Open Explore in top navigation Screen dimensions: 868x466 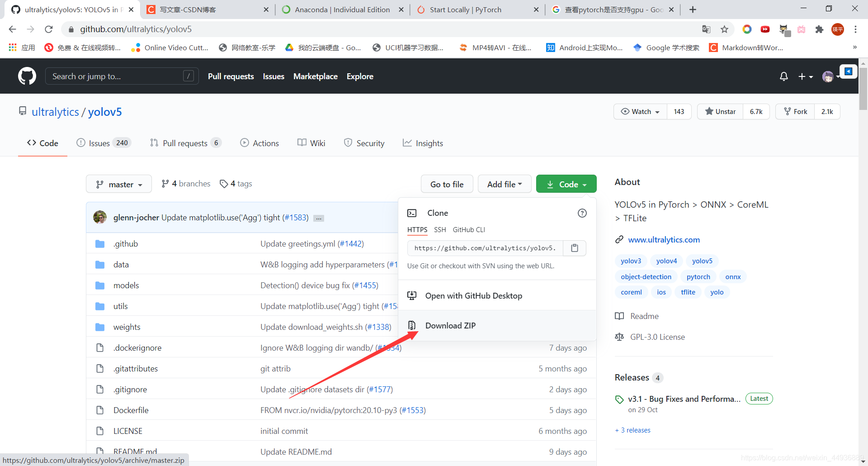click(360, 76)
